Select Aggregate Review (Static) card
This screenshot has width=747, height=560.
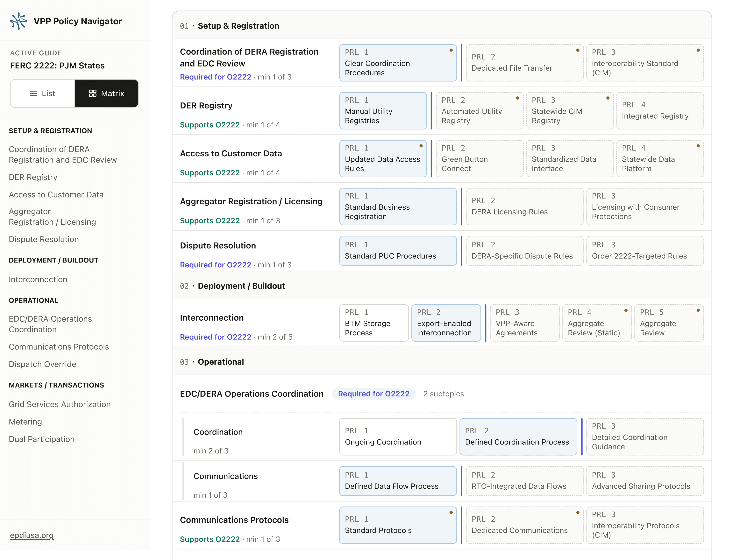(597, 323)
